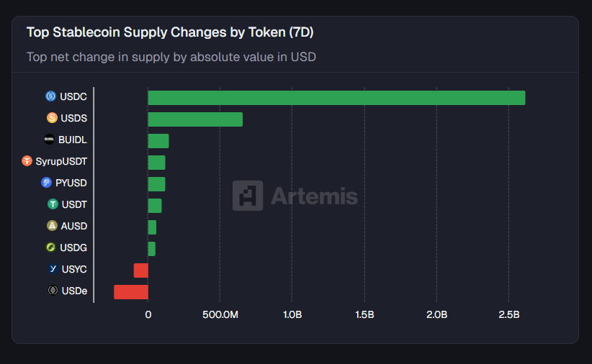This screenshot has height=364, width=592.
Task: Select the green USDC supply bar
Action: coord(336,98)
